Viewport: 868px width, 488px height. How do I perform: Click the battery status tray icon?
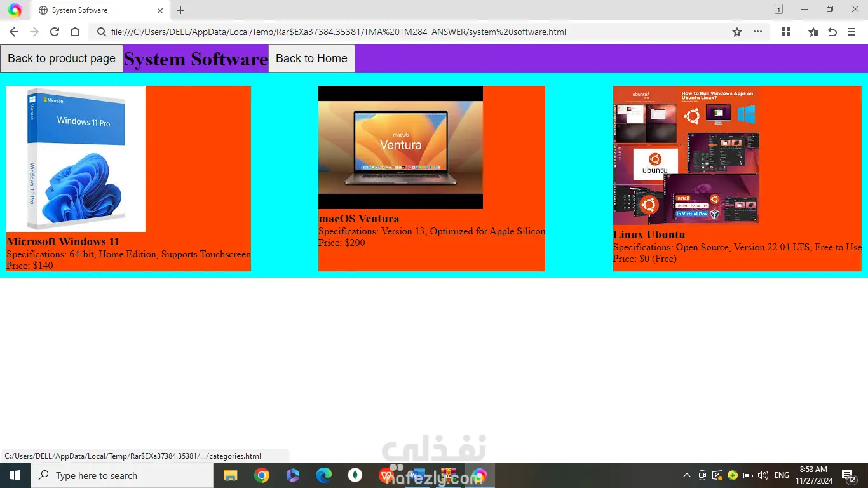(748, 475)
